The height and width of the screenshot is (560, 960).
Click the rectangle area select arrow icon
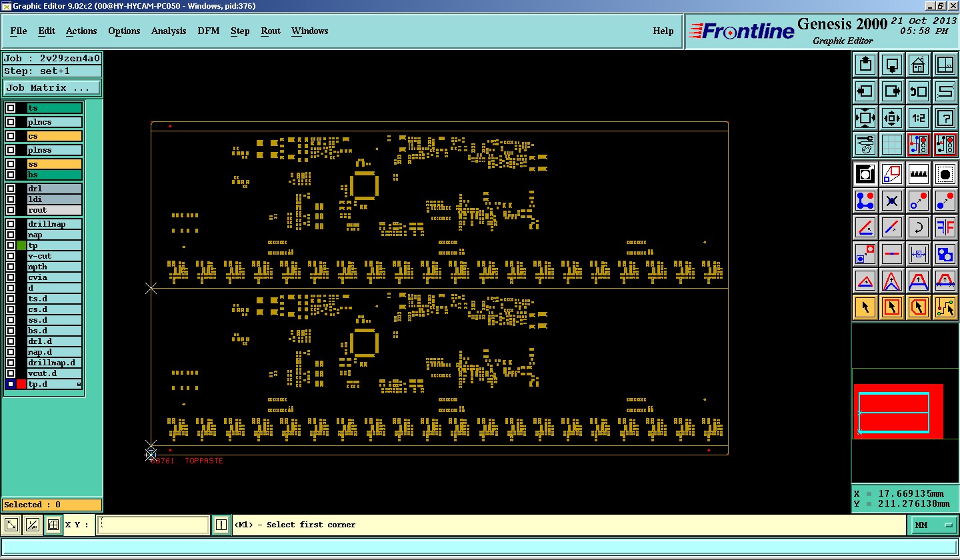pos(892,307)
